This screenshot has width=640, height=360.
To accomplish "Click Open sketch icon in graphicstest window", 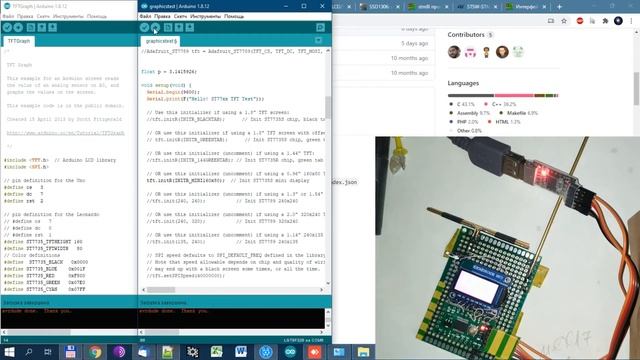I will (x=179, y=27).
